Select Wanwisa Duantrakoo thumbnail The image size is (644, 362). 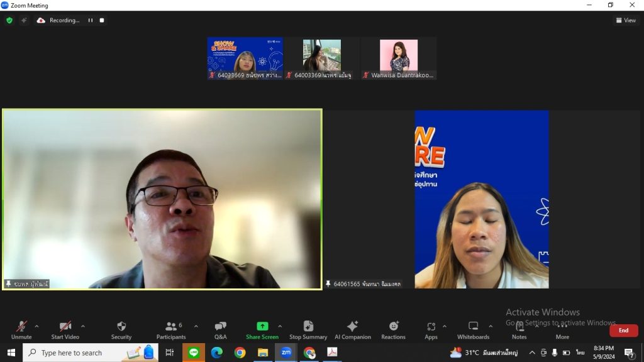(x=399, y=58)
